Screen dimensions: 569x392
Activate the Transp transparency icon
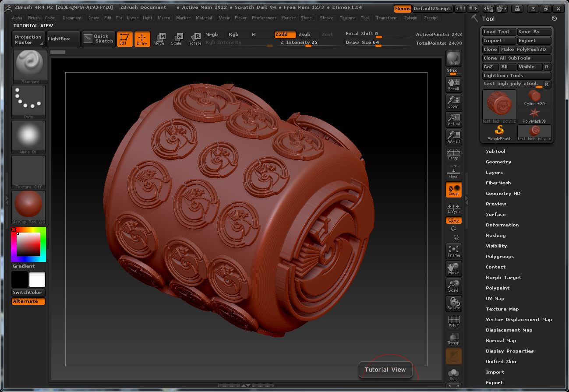point(453,338)
